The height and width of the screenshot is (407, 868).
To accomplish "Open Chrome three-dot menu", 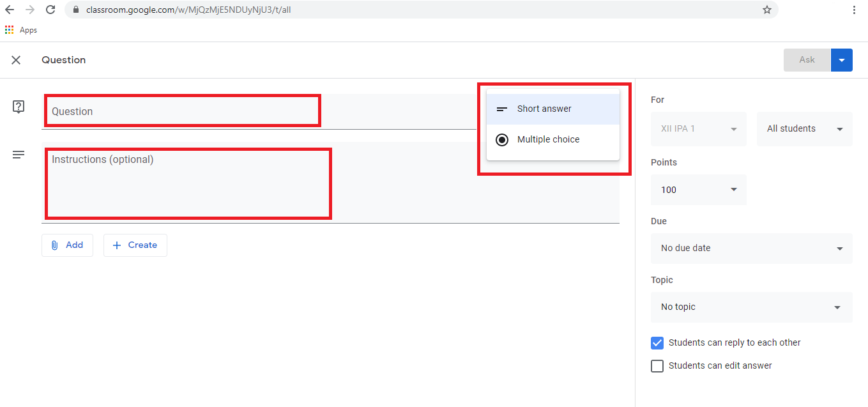I will point(854,10).
